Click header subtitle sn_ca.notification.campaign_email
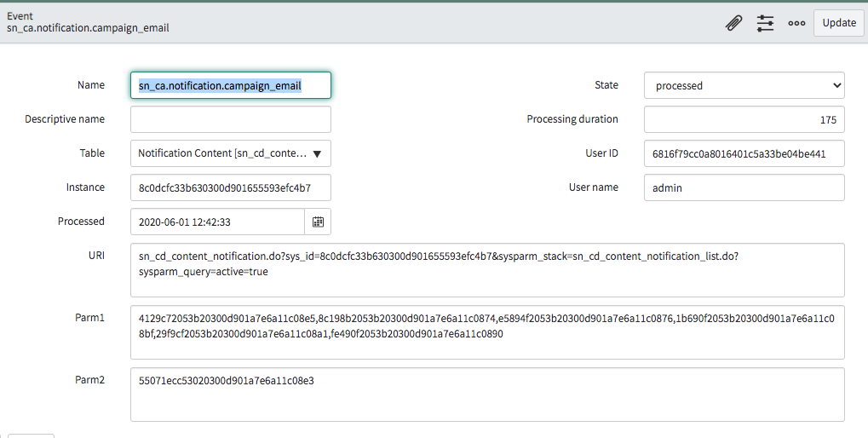Viewport: 868px width, 438px height. point(88,27)
